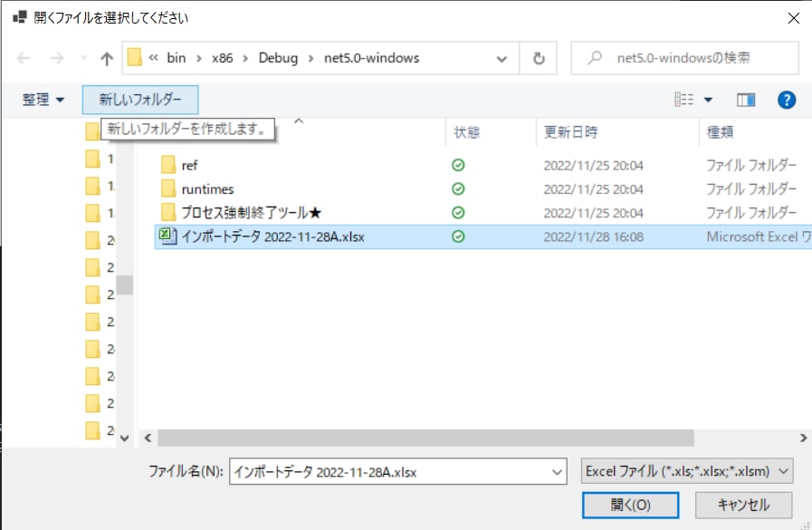Close the file dialog
The image size is (812, 530).
[793, 18]
